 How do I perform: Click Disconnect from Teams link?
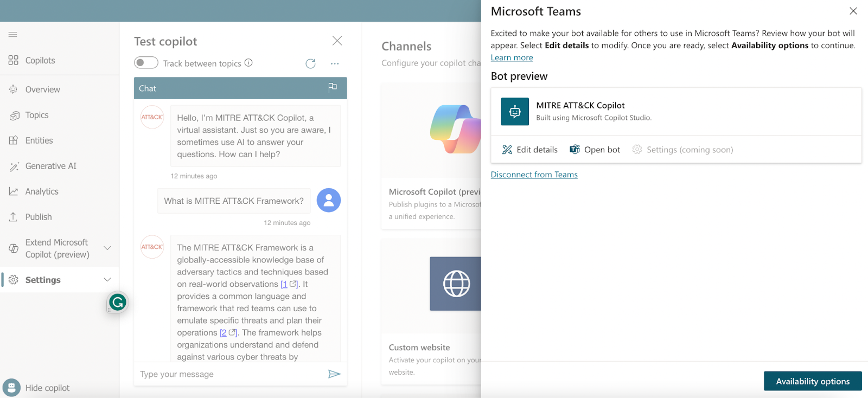[x=534, y=175]
